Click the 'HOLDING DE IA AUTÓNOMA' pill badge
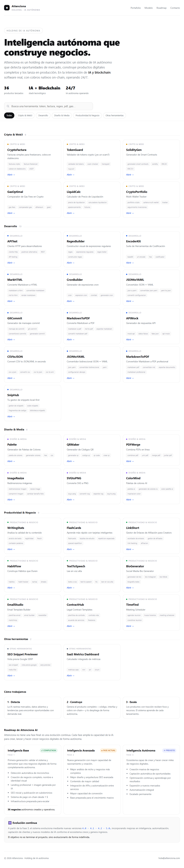184x868 pixels. [23, 31]
